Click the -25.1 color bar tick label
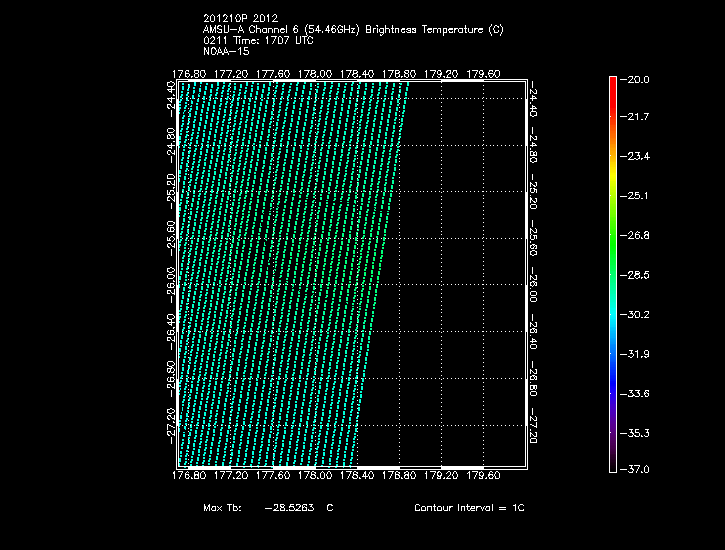The height and width of the screenshot is (550, 725). pyautogui.click(x=637, y=196)
